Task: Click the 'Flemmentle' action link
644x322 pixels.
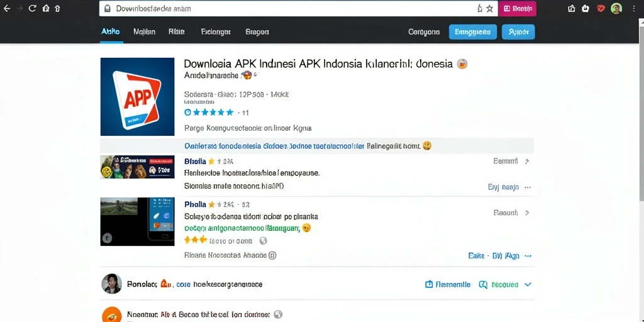Action: click(453, 284)
